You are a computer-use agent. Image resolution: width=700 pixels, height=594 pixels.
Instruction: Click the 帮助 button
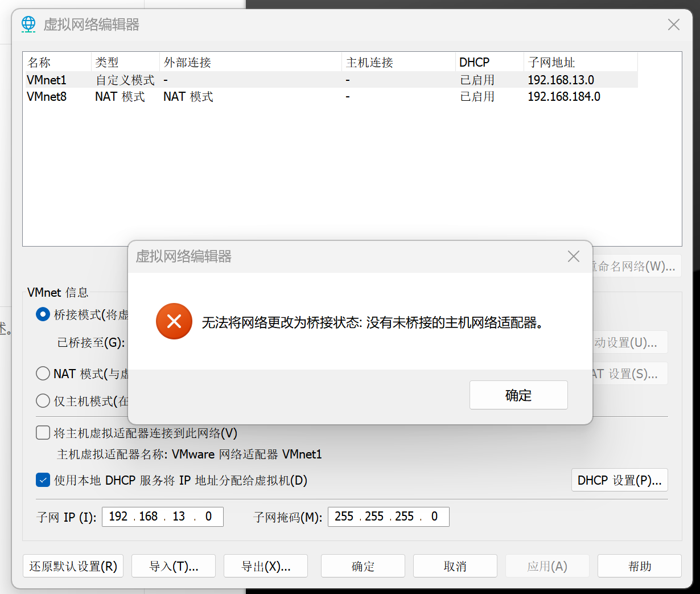click(x=640, y=566)
